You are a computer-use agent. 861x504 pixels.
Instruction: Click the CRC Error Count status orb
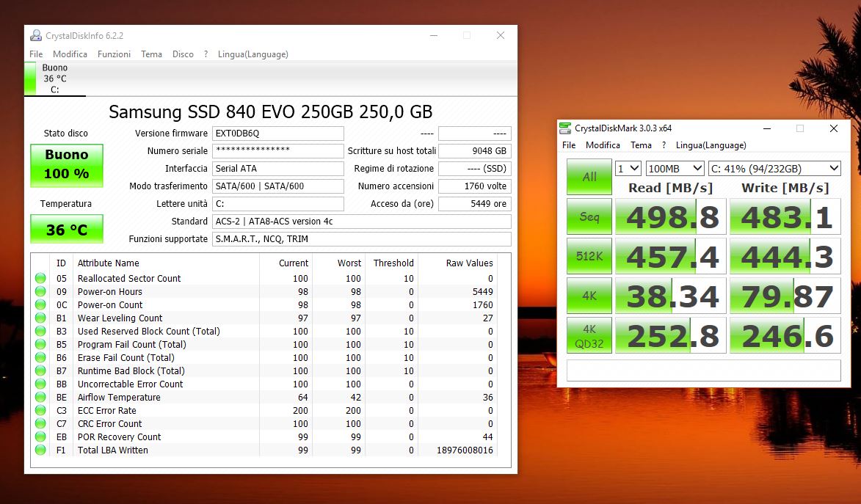click(40, 423)
